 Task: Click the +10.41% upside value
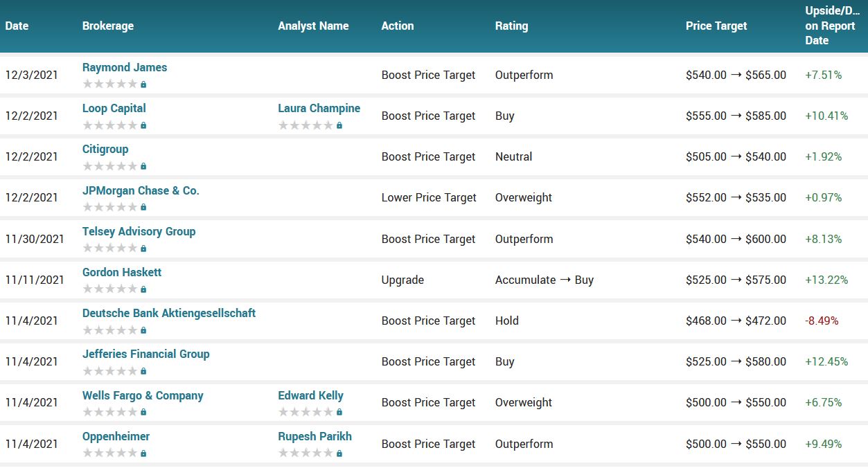click(826, 116)
